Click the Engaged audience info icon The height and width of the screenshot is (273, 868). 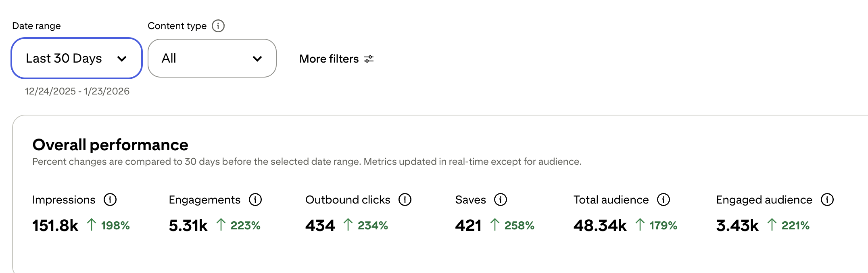pyautogui.click(x=827, y=199)
